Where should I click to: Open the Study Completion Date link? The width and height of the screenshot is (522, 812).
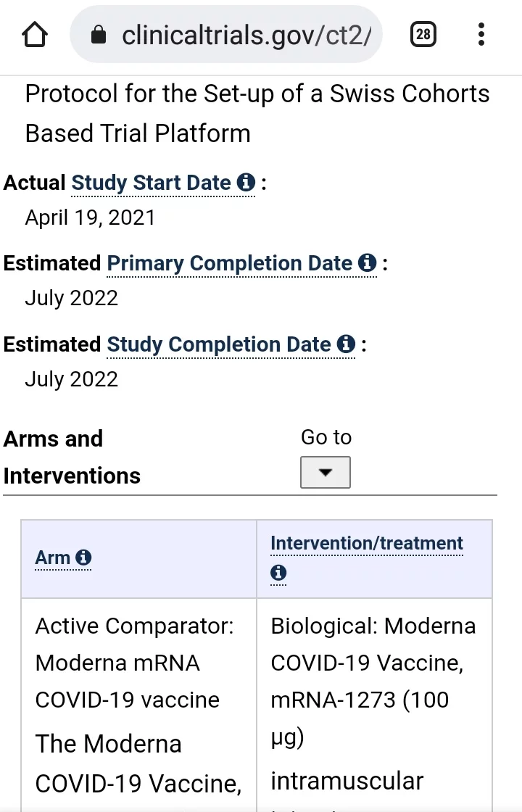(218, 344)
